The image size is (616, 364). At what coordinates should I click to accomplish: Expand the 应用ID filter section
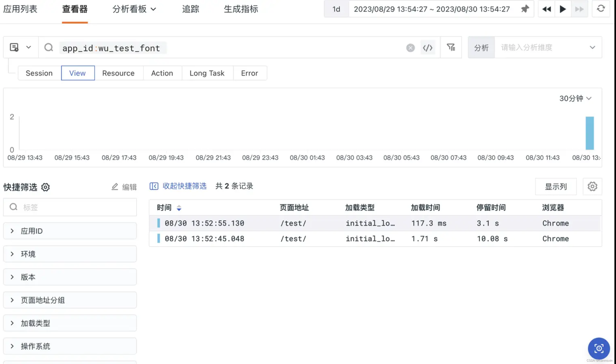[x=31, y=231]
